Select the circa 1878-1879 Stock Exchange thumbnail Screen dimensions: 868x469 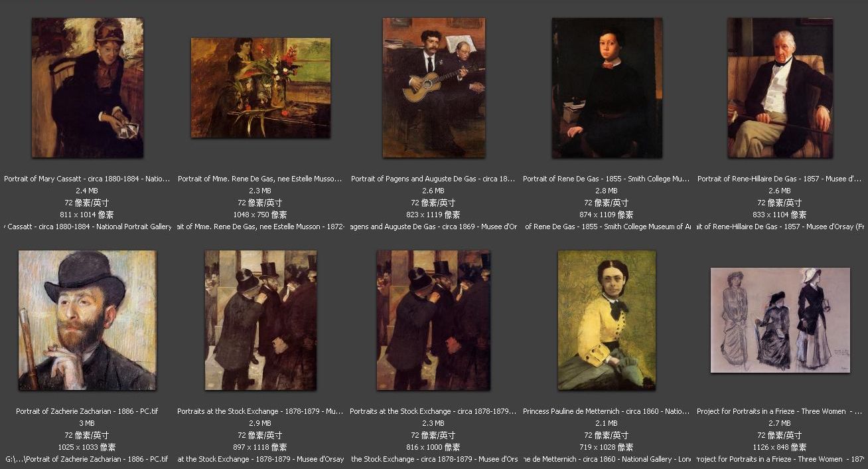click(x=433, y=320)
